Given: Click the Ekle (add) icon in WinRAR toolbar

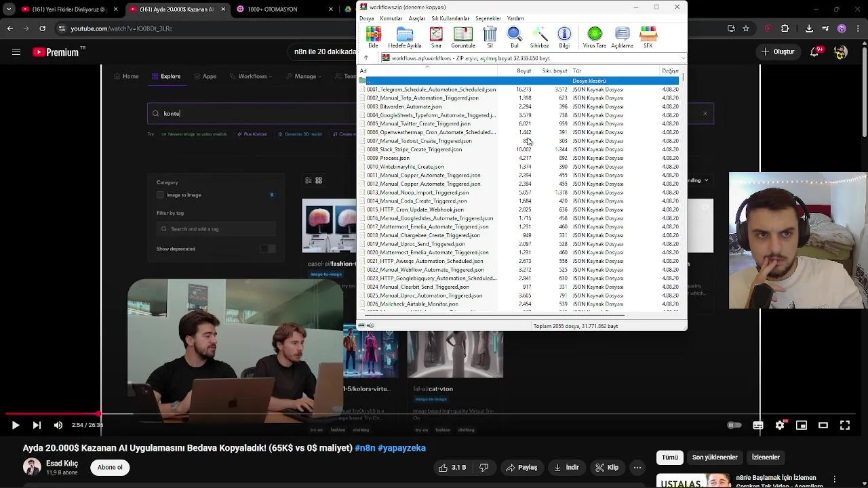Looking at the screenshot, I should point(373,37).
